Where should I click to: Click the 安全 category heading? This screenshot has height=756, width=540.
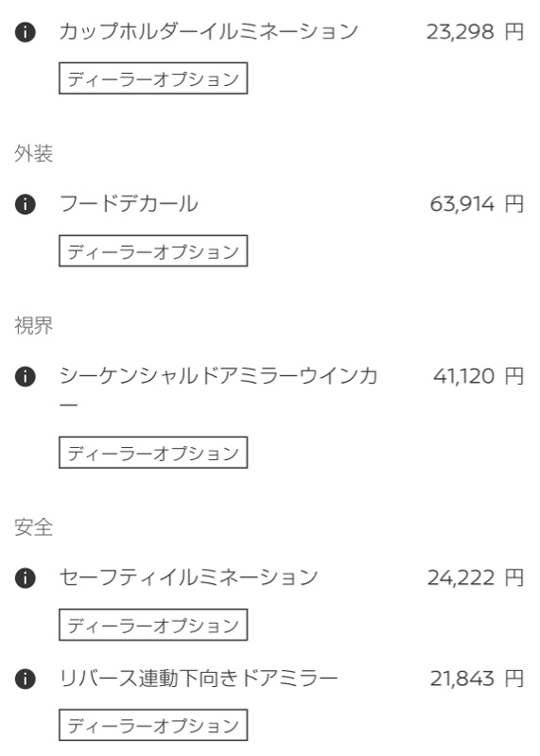[33, 527]
